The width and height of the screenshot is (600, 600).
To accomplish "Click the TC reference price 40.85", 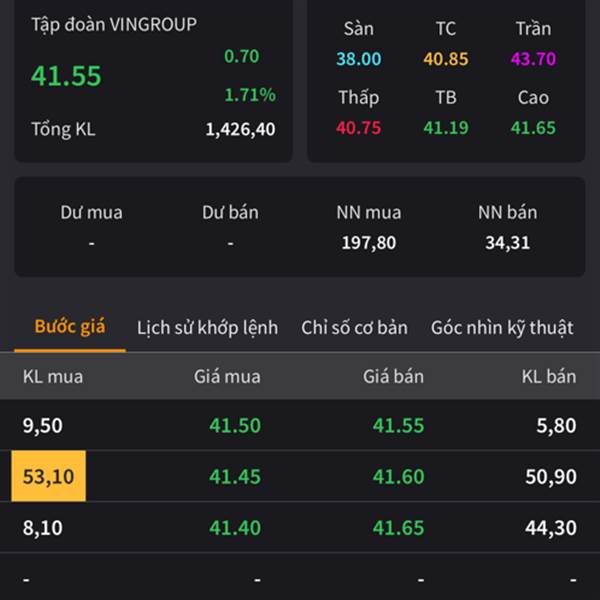I will [446, 59].
